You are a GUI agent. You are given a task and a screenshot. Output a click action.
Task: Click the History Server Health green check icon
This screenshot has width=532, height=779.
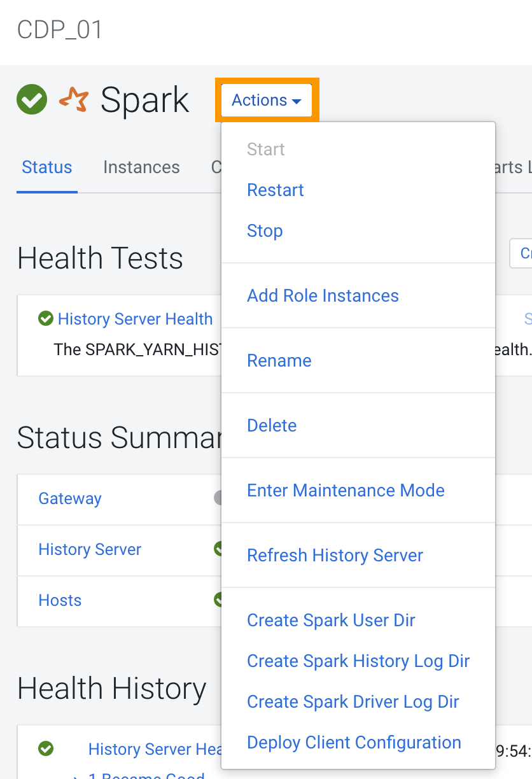click(x=45, y=318)
